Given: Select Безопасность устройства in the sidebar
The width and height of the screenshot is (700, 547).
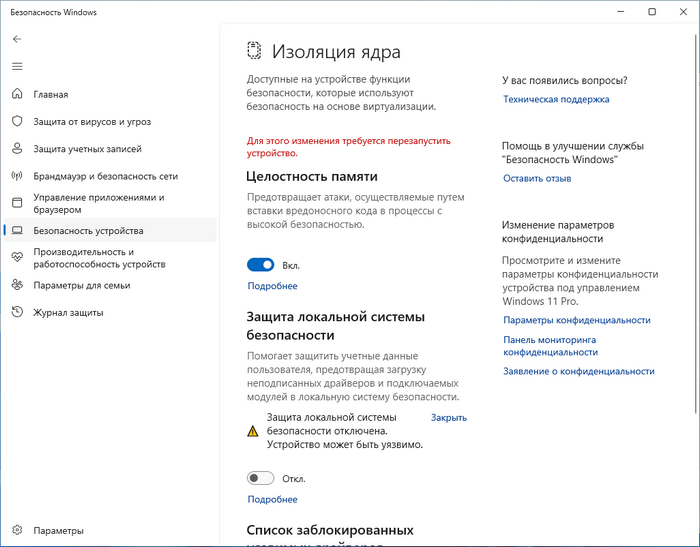Looking at the screenshot, I should pyautogui.click(x=88, y=230).
